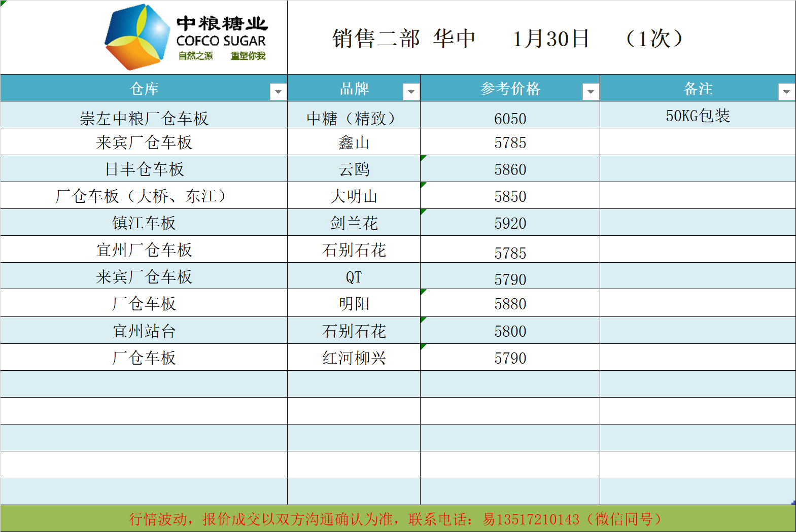This screenshot has width=796, height=532.
Task: Select the QT brand cell
Action: (354, 277)
